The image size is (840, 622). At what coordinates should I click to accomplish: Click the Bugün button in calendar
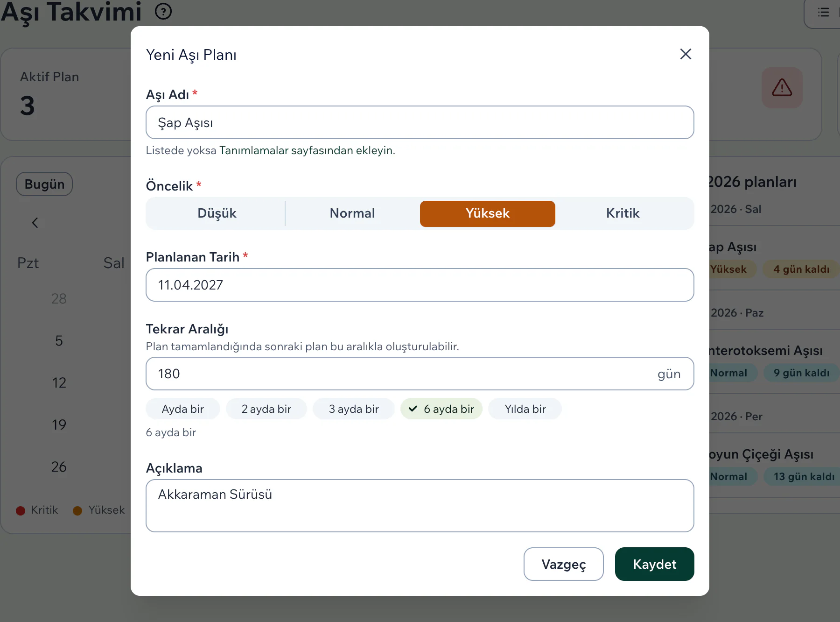coord(44,184)
